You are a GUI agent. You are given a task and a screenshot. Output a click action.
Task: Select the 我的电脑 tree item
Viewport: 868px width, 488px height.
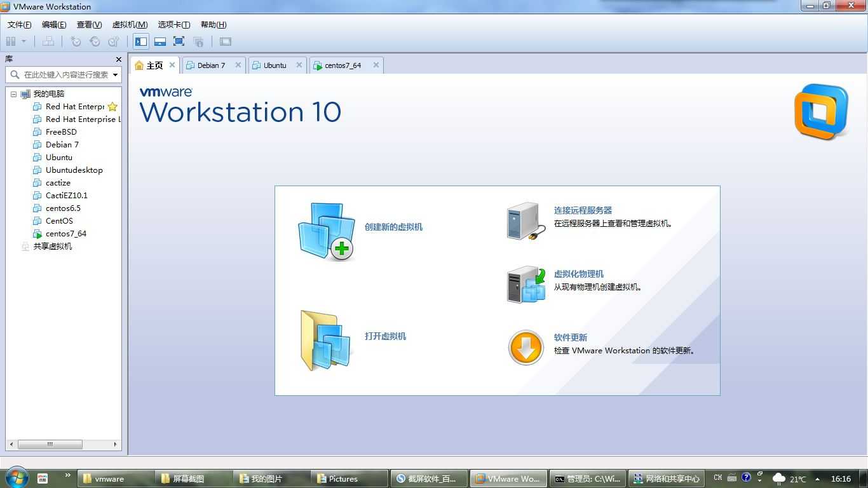[x=49, y=94]
